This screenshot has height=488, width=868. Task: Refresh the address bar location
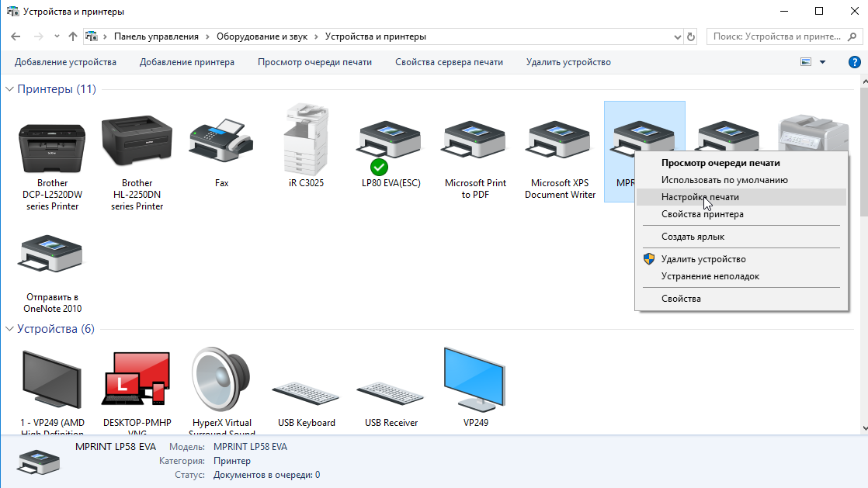pyautogui.click(x=691, y=36)
